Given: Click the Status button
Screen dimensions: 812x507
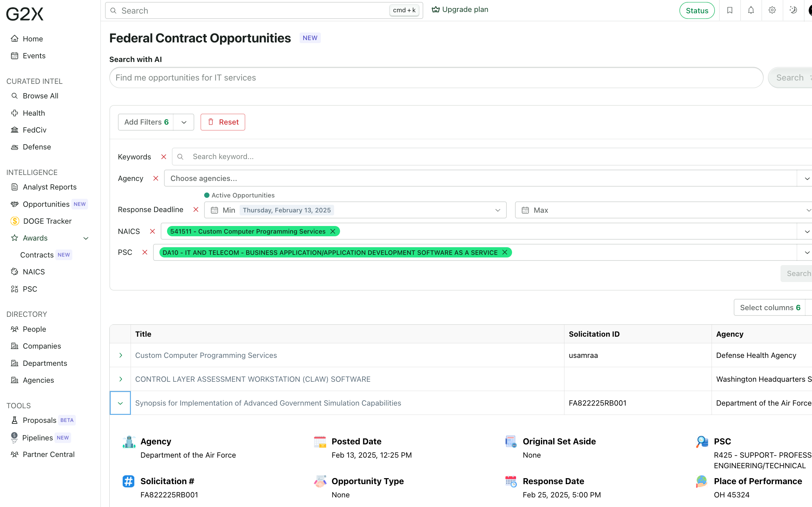Looking at the screenshot, I should point(697,10).
